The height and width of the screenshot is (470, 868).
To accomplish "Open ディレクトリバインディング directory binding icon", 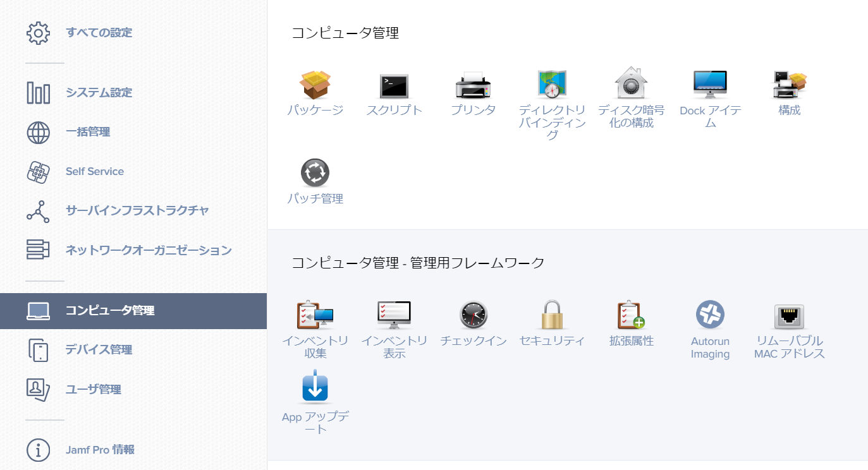I will pos(552,84).
